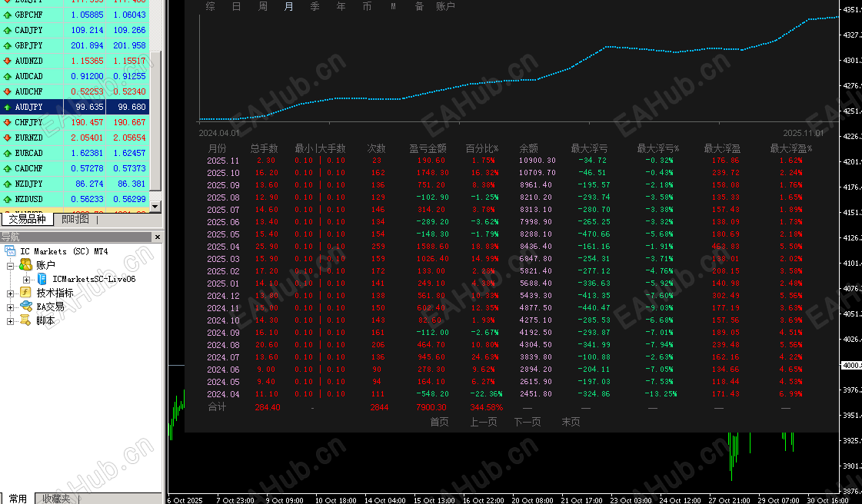Screen dimensions: 862x504
Task: Go to 上一页 previous page
Action: click(483, 422)
